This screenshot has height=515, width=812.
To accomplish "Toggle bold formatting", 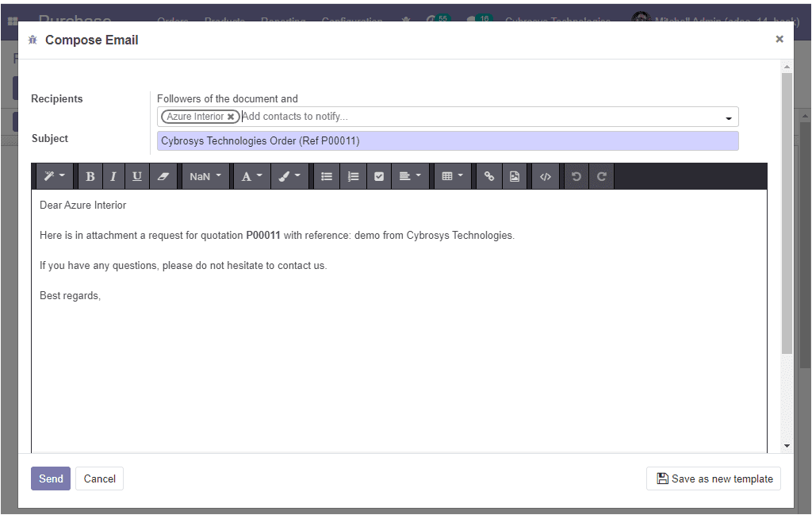I will point(90,176).
